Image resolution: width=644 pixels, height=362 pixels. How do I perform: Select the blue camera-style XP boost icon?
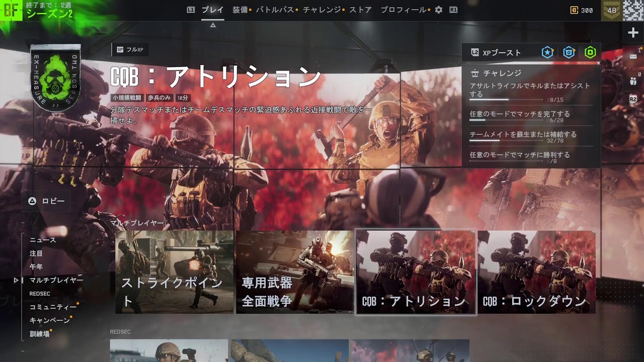pyautogui.click(x=569, y=52)
